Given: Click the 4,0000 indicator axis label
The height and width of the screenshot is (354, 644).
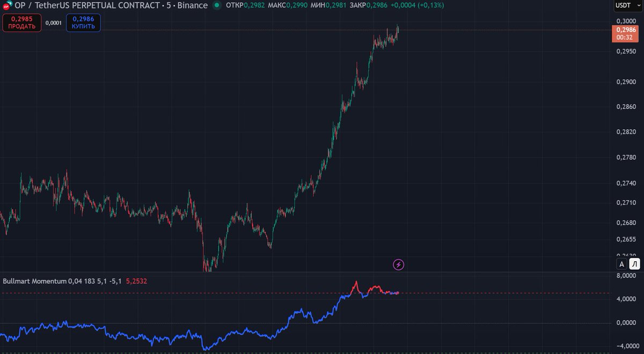Looking at the screenshot, I should [x=626, y=299].
